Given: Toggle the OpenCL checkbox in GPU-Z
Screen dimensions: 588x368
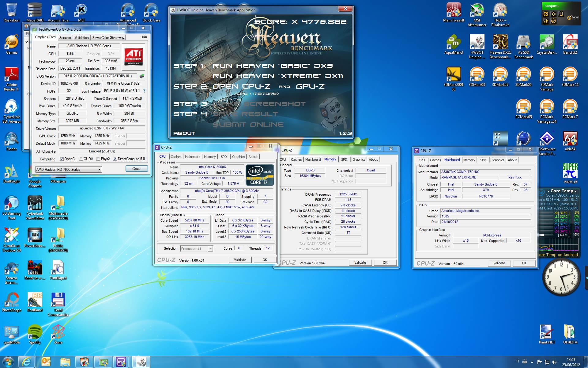Looking at the screenshot, I should (x=62, y=159).
